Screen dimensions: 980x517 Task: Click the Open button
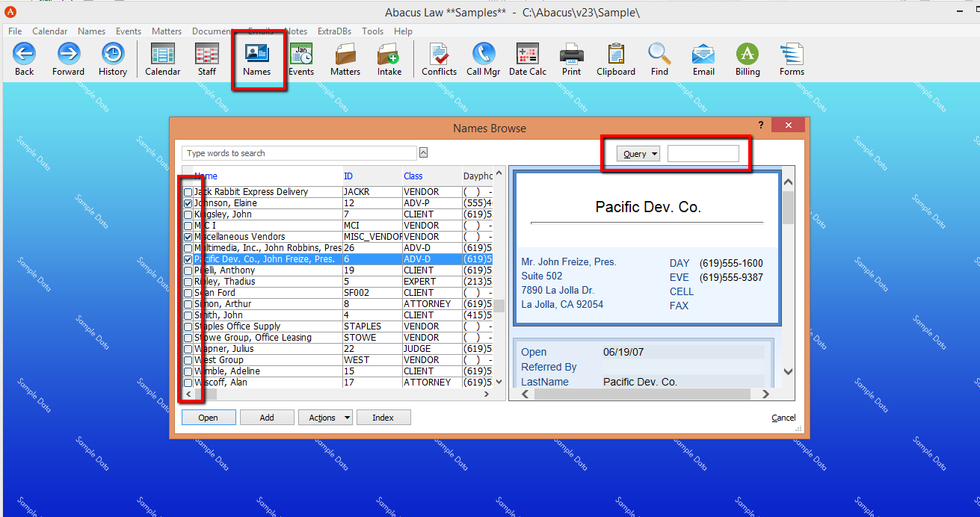point(209,418)
